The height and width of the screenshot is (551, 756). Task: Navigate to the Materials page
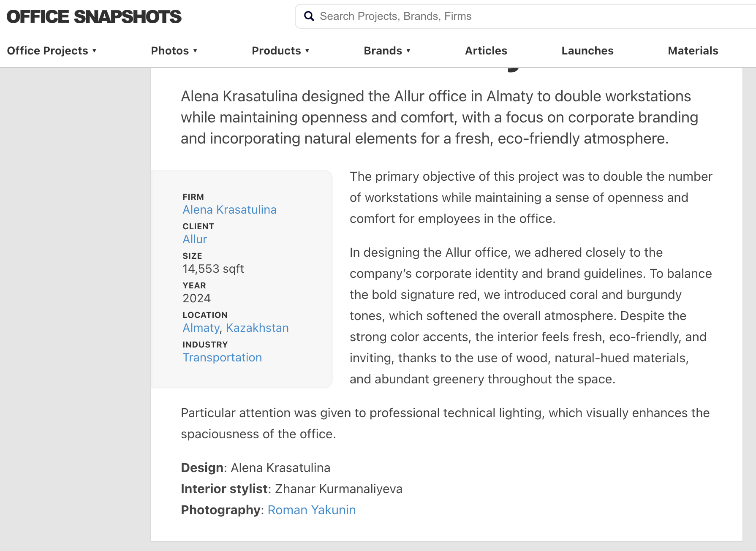[x=693, y=51]
